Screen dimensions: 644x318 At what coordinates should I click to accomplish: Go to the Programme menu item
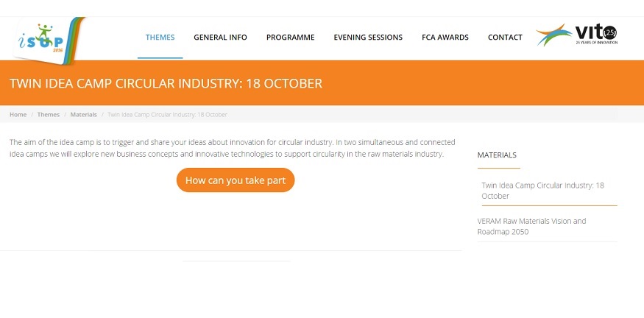(x=291, y=38)
